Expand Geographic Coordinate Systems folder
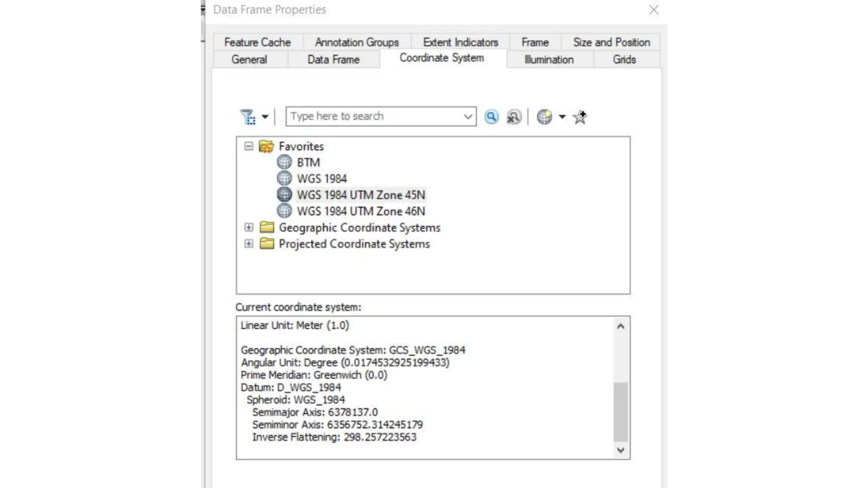Screen dimensions: 868x488 point(249,227)
